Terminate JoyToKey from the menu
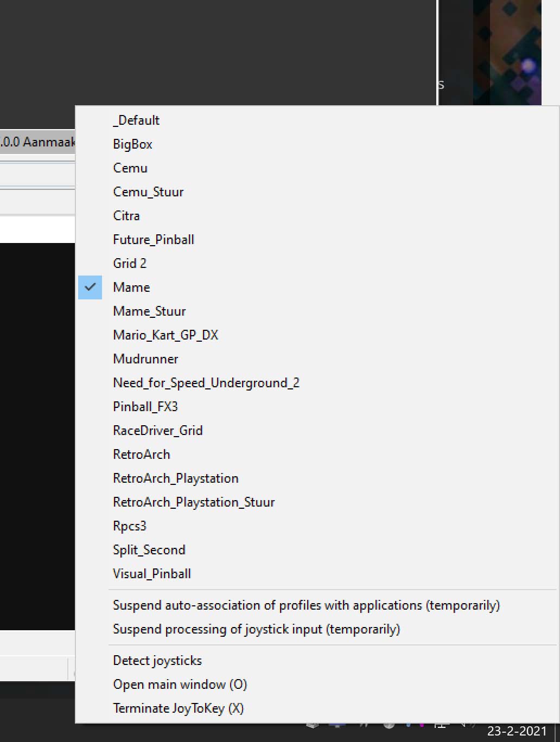This screenshot has height=742, width=560. tap(317, 708)
